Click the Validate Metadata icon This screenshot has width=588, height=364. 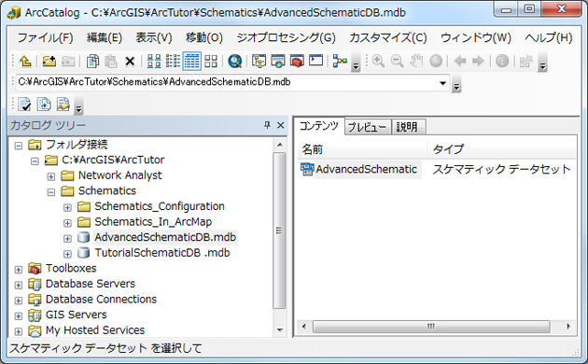[25, 105]
